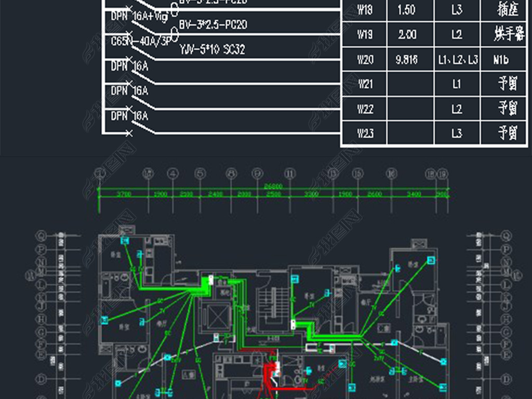The image size is (532, 399).
Task: Select grid axis bubble 11 above the plan
Action: (290, 173)
